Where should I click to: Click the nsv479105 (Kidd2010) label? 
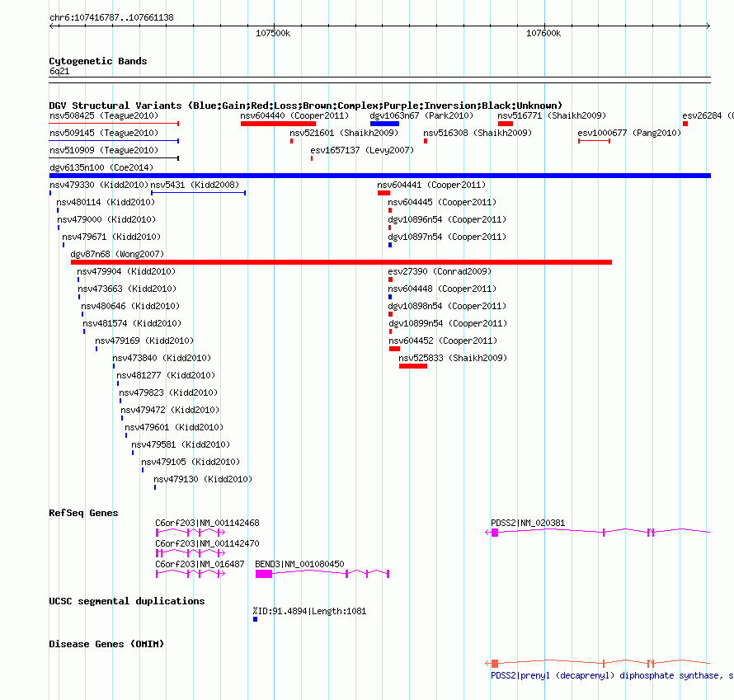(x=191, y=462)
